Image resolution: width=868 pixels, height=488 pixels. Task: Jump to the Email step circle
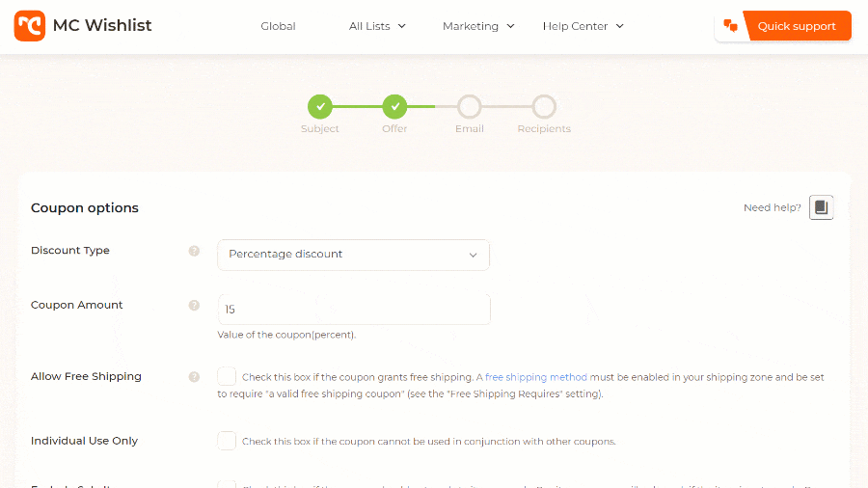coord(470,106)
